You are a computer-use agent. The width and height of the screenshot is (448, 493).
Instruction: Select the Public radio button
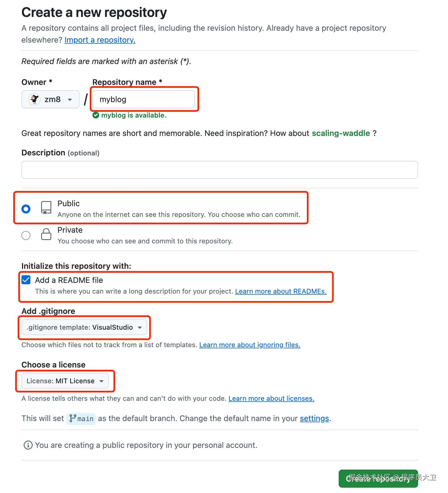26,209
